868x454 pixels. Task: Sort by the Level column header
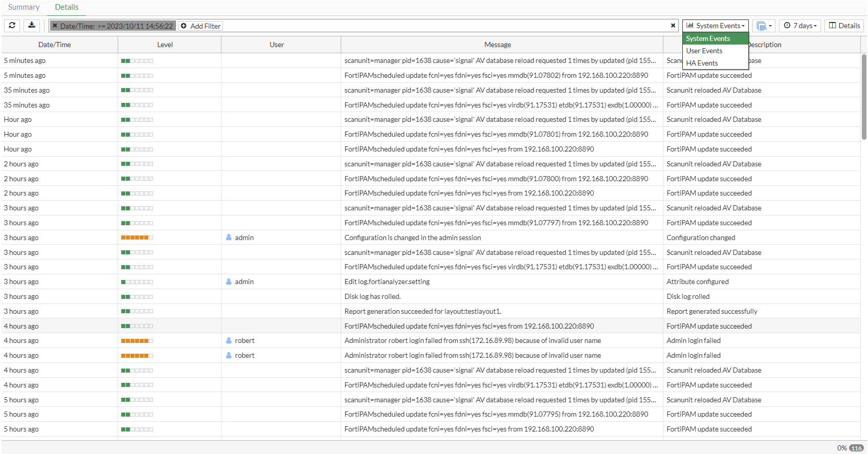[170, 45]
